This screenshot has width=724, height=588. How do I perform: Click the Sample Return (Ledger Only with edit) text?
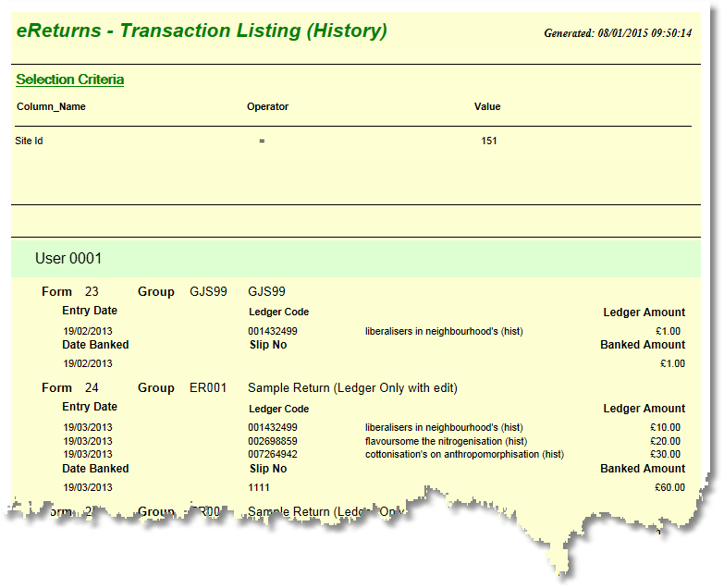[x=352, y=388]
